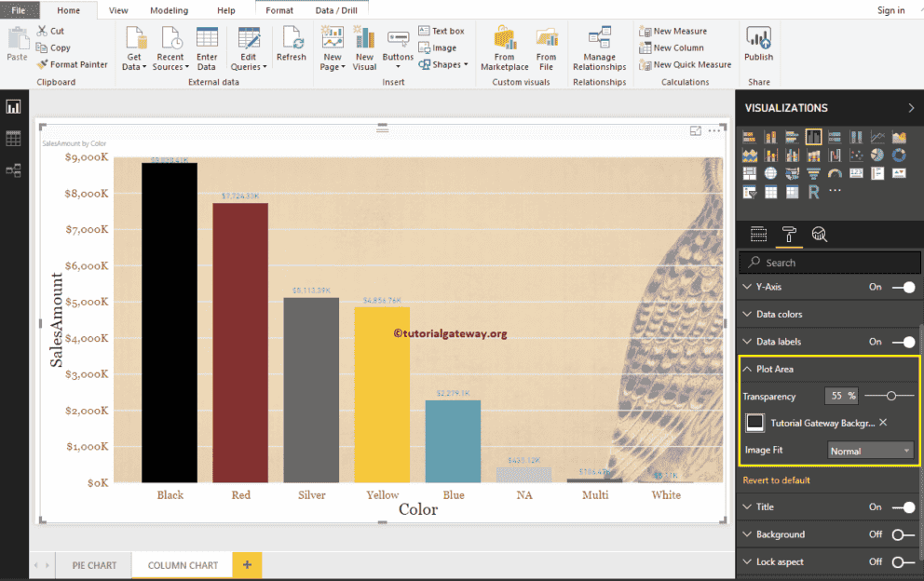Screen dimensions: 924x581
Task: Switch to Data view in sidebar
Action: [x=14, y=139]
